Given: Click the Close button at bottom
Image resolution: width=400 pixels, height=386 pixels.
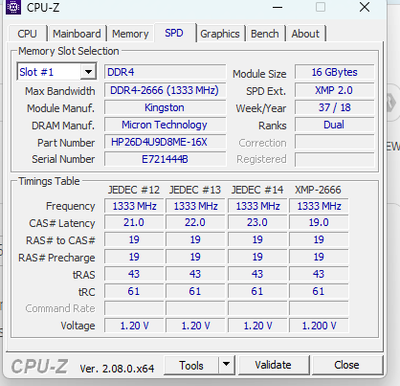Looking at the screenshot, I should [347, 365].
